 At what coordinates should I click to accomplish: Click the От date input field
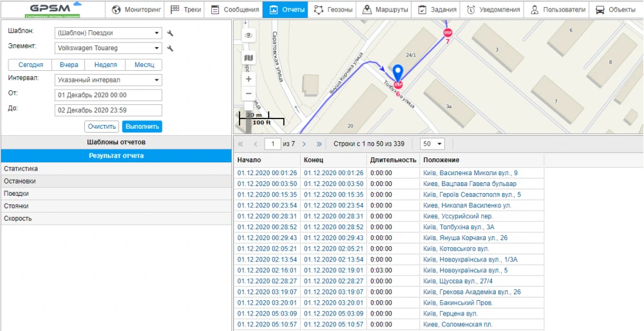pyautogui.click(x=108, y=95)
